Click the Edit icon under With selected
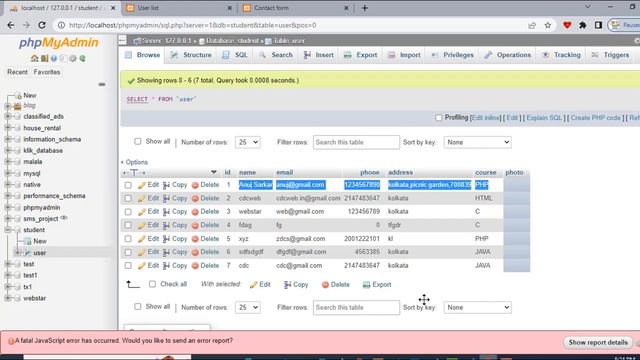This screenshot has width=640, height=360. (253, 284)
